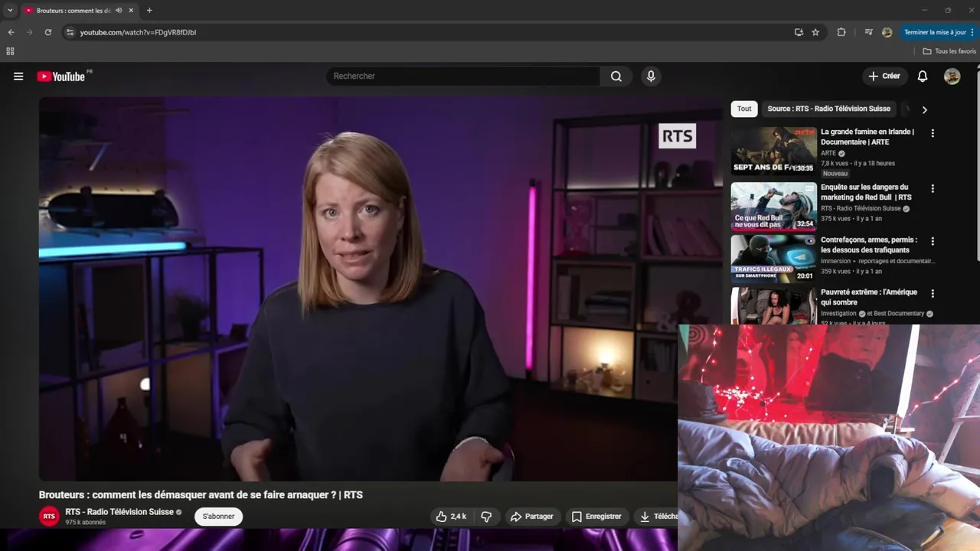
Task: Save the video with Enregistrer
Action: point(596,517)
